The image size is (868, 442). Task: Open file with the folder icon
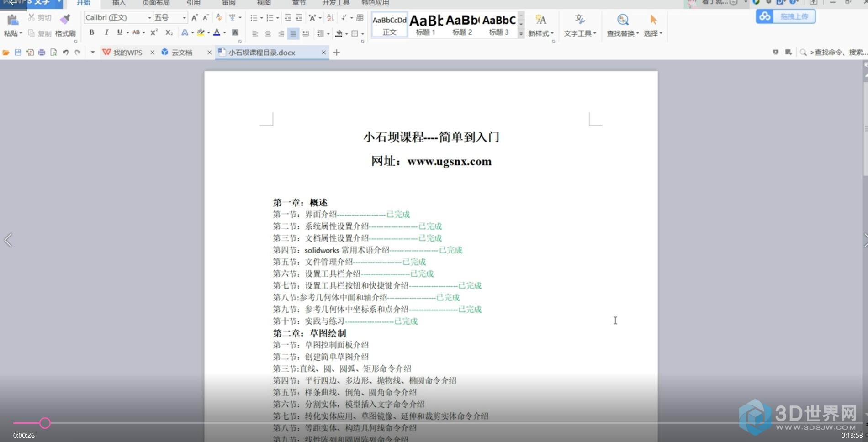point(6,53)
